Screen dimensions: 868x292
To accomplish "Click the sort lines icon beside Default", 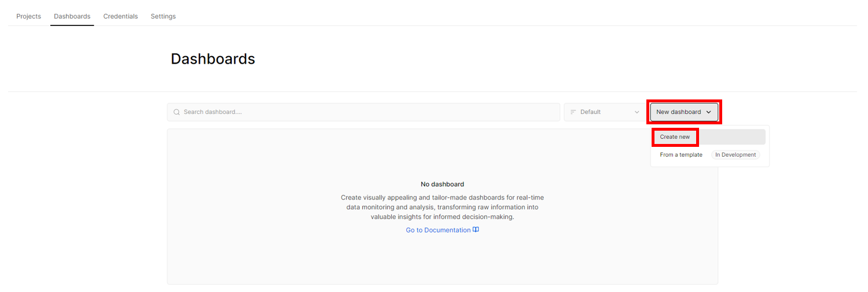I will [573, 112].
